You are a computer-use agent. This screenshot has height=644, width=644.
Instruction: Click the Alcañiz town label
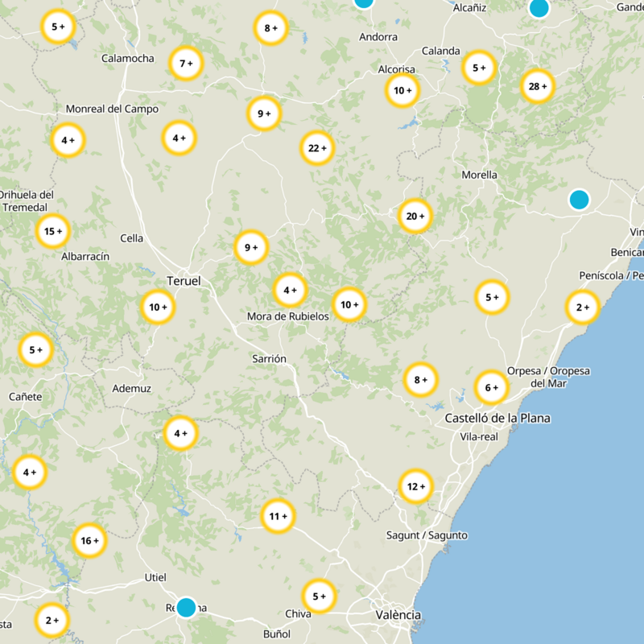pos(469,8)
